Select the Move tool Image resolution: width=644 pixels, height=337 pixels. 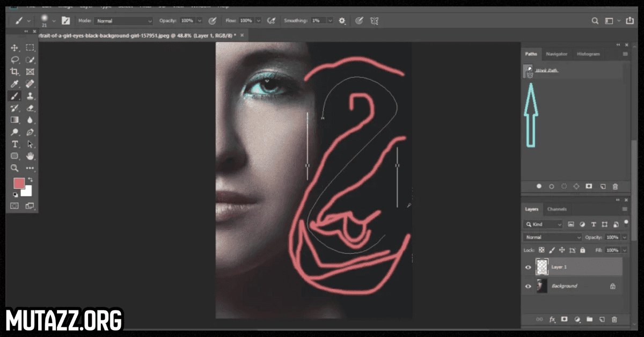click(x=15, y=48)
